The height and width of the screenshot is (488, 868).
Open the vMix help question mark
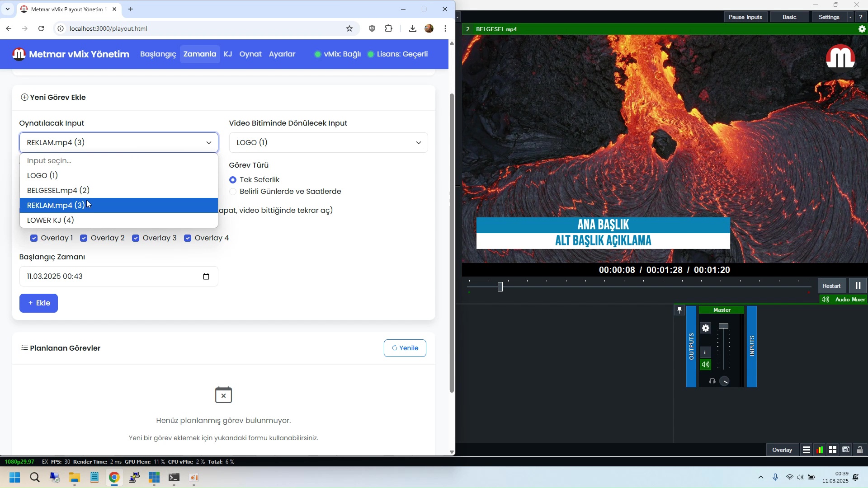[861, 17]
